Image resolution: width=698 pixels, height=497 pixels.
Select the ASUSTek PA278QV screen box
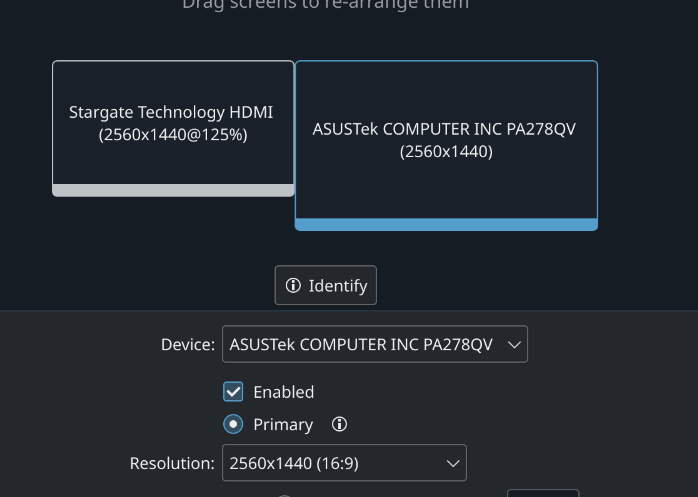click(x=446, y=140)
